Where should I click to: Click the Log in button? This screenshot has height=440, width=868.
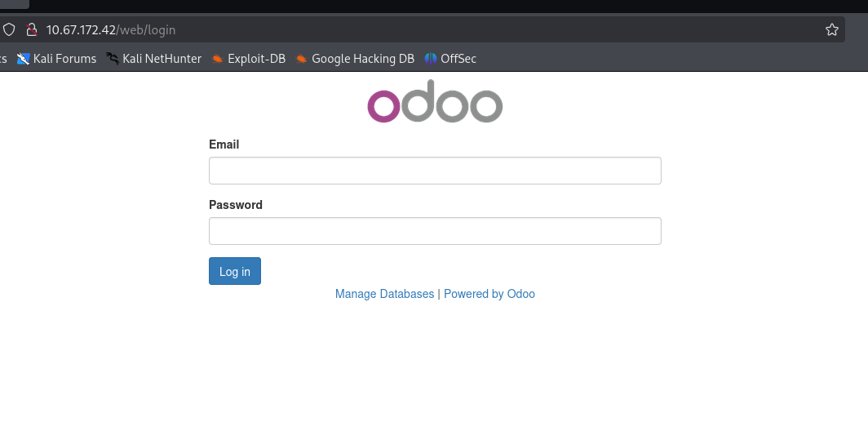click(235, 271)
